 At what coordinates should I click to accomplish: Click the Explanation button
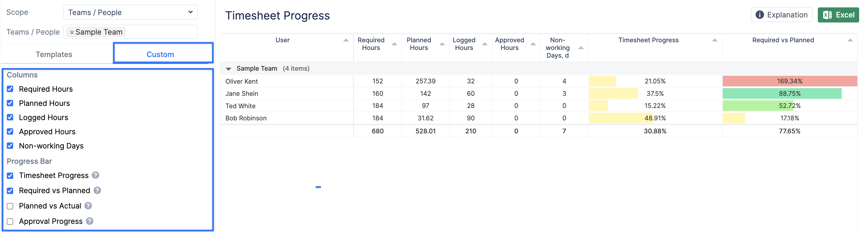point(781,15)
